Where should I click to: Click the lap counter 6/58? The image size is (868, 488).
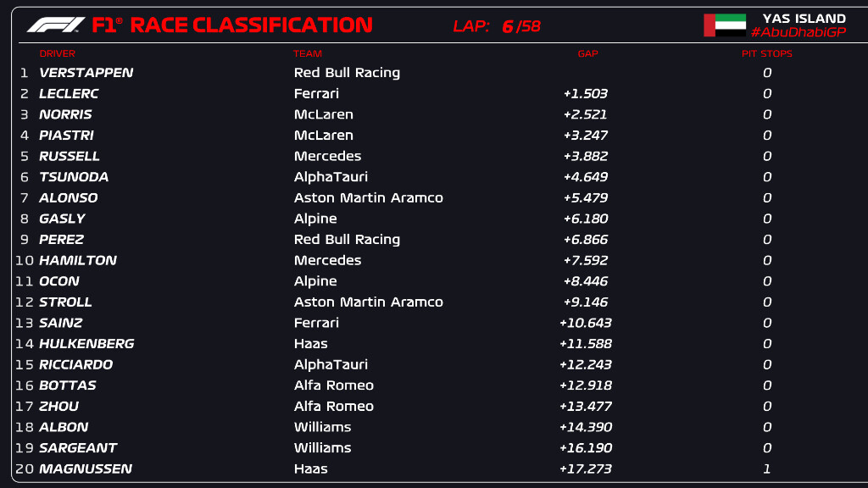point(520,26)
